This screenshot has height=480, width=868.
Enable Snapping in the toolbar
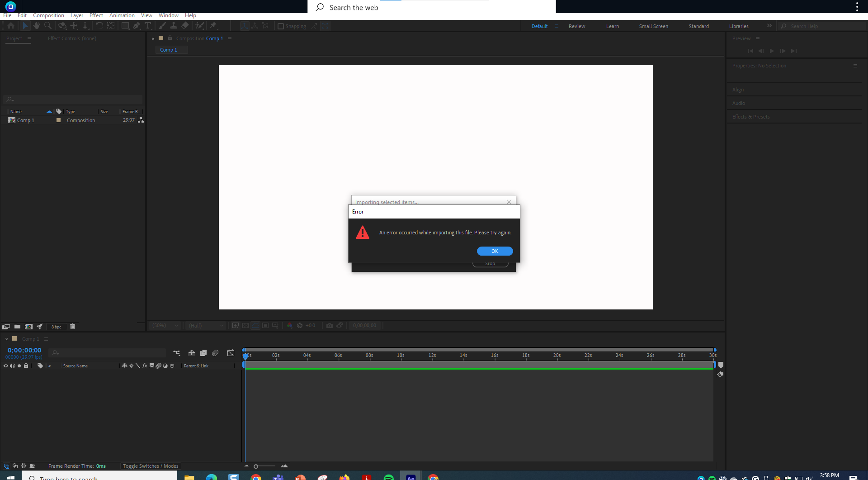(281, 26)
